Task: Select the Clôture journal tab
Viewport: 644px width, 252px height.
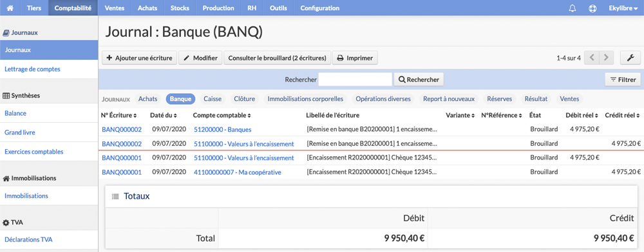Action: tap(244, 99)
